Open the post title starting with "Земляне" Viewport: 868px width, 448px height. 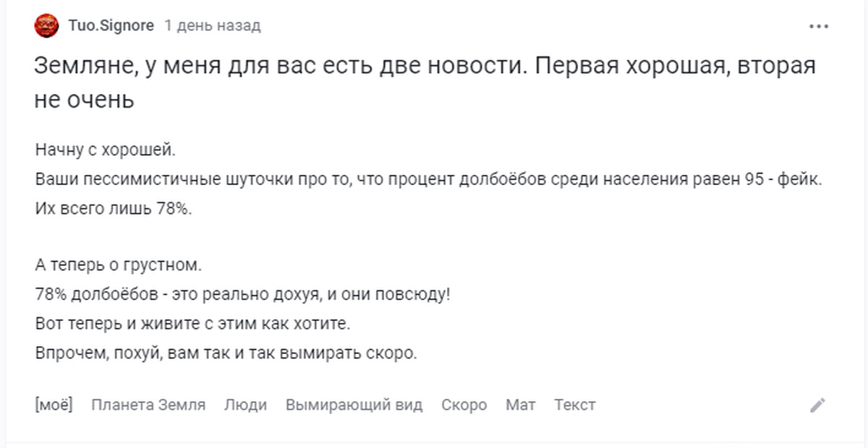425,82
